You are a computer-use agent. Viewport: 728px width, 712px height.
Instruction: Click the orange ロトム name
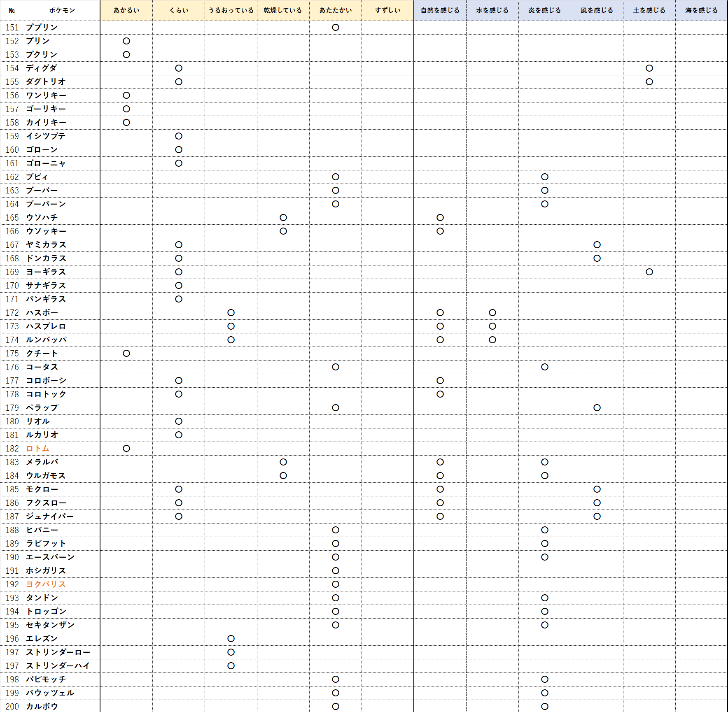[x=38, y=449]
